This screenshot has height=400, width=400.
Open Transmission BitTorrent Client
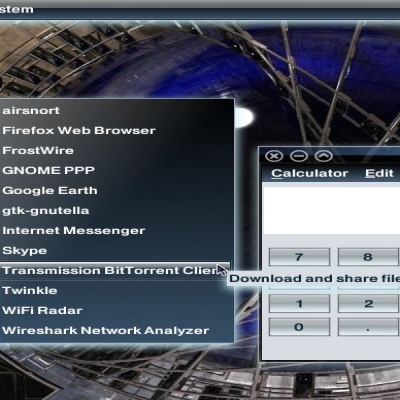tap(115, 270)
